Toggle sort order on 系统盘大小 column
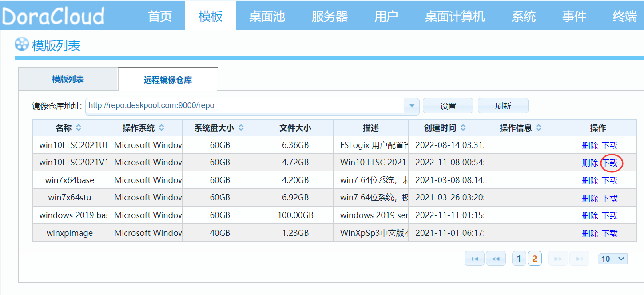This screenshot has height=295, width=644. tap(240, 128)
